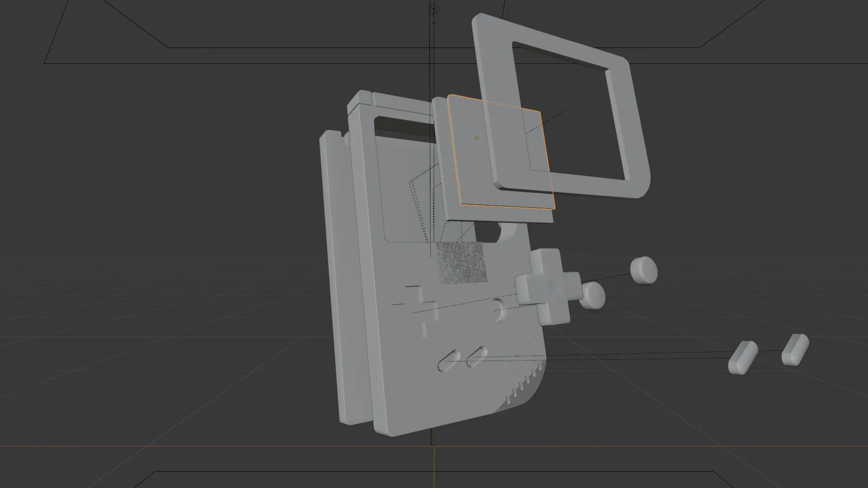This screenshot has height=488, width=868.
Task: Select the noisy textured square on the console
Action: click(461, 263)
